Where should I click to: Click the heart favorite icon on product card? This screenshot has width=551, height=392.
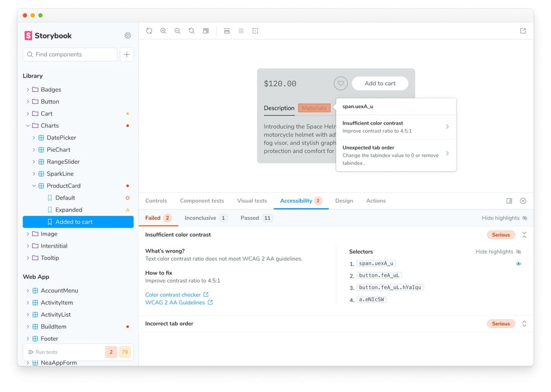341,84
